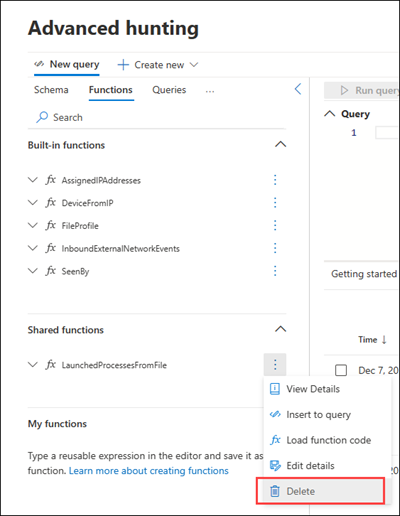Viewport: 400px width, 516px height.
Task: Collapse the Shared functions section
Action: (280, 329)
